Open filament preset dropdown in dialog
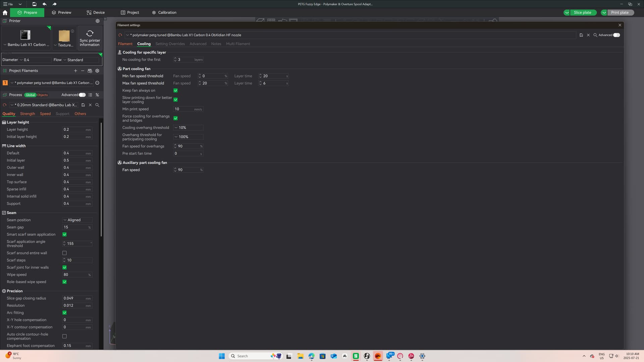The image size is (644, 362). [x=350, y=35]
